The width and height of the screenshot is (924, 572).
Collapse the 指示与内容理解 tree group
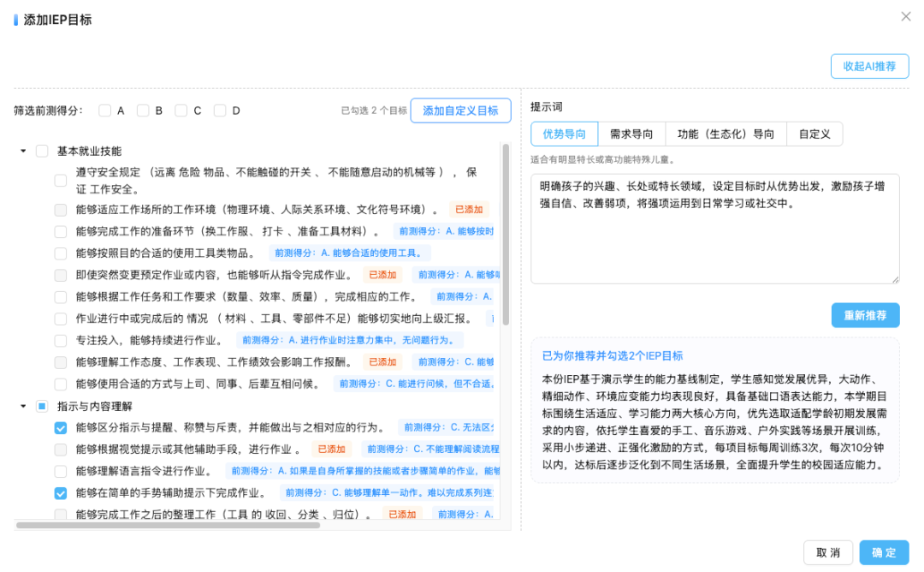click(x=23, y=406)
